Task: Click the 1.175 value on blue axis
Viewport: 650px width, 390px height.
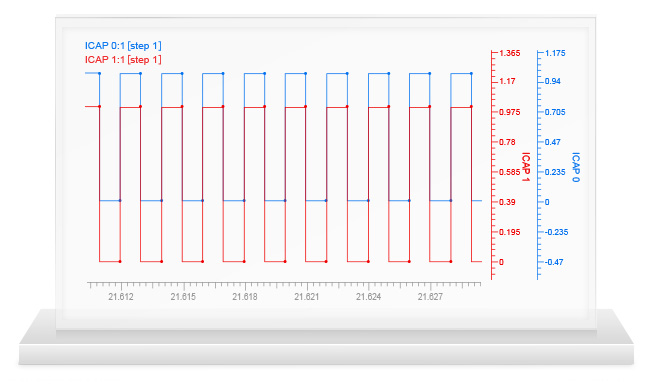Action: [x=555, y=53]
